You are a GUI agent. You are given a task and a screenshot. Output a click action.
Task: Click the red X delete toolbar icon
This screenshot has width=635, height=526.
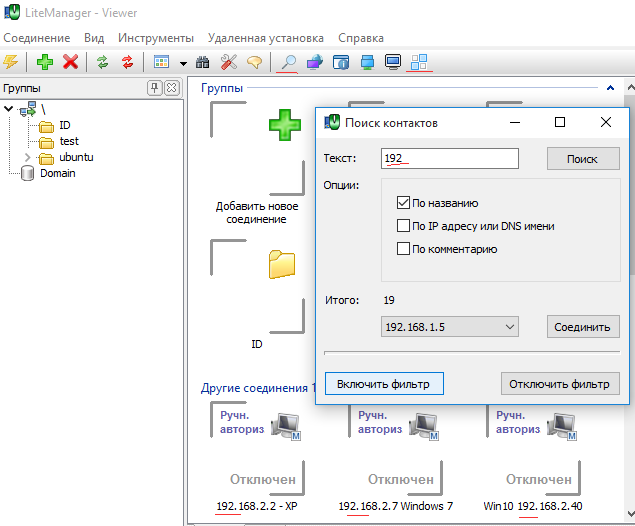pyautogui.click(x=70, y=62)
